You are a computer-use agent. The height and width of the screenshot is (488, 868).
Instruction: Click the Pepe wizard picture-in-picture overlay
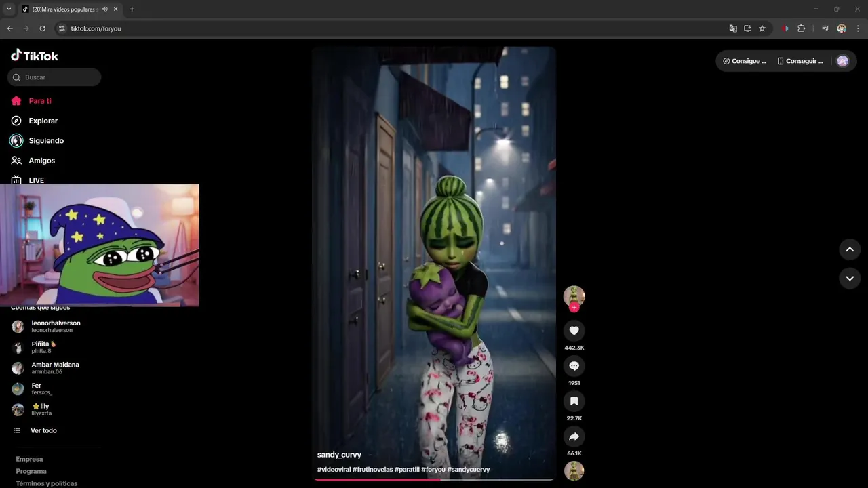[x=100, y=245]
